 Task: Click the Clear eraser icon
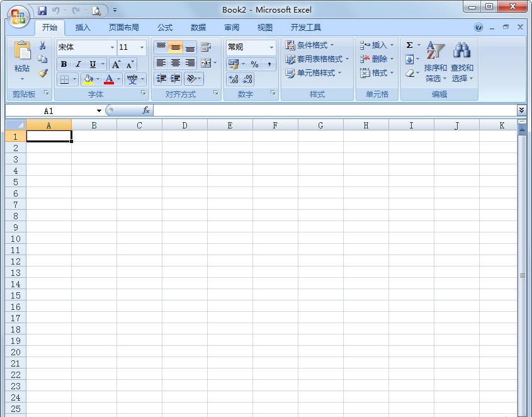coord(409,73)
